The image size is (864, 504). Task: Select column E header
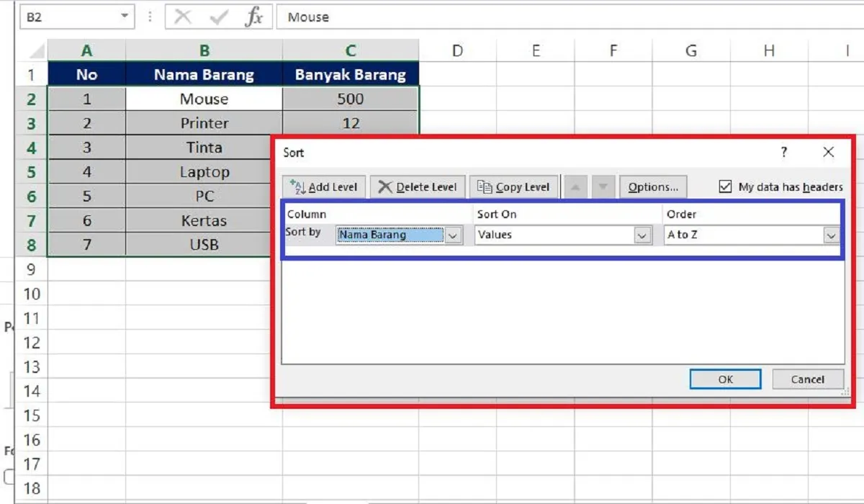pos(536,50)
